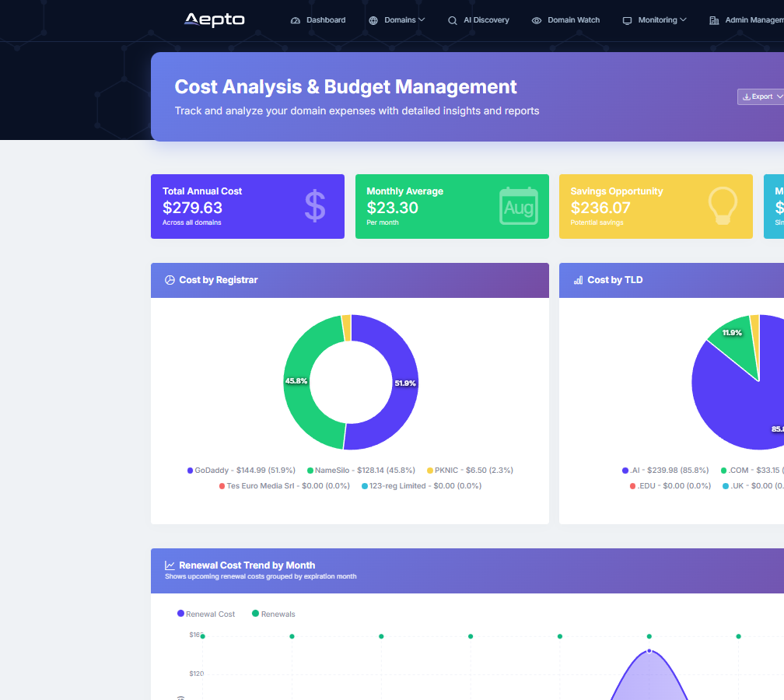
Task: Toggle the Renewals series legend
Action: [274, 614]
